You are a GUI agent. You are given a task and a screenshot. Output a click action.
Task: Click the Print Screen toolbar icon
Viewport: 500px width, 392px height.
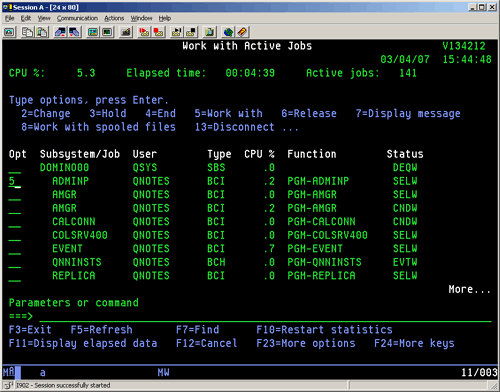(9, 32)
